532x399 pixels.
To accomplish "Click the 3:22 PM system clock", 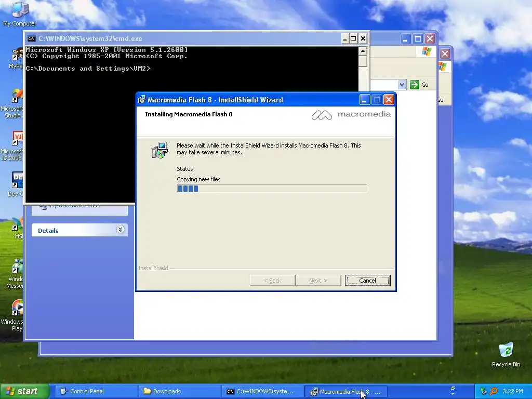I will 513,391.
